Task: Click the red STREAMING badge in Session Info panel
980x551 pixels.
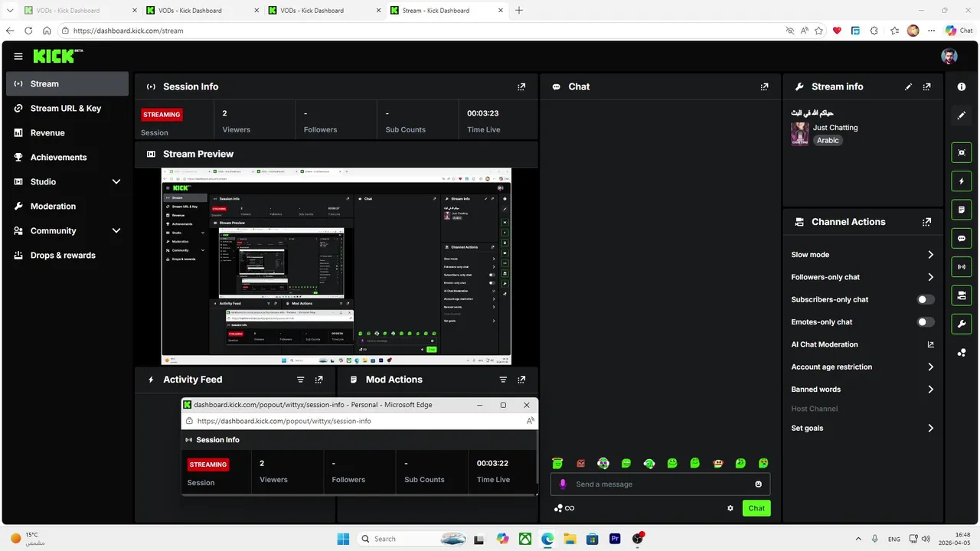Action: point(162,115)
